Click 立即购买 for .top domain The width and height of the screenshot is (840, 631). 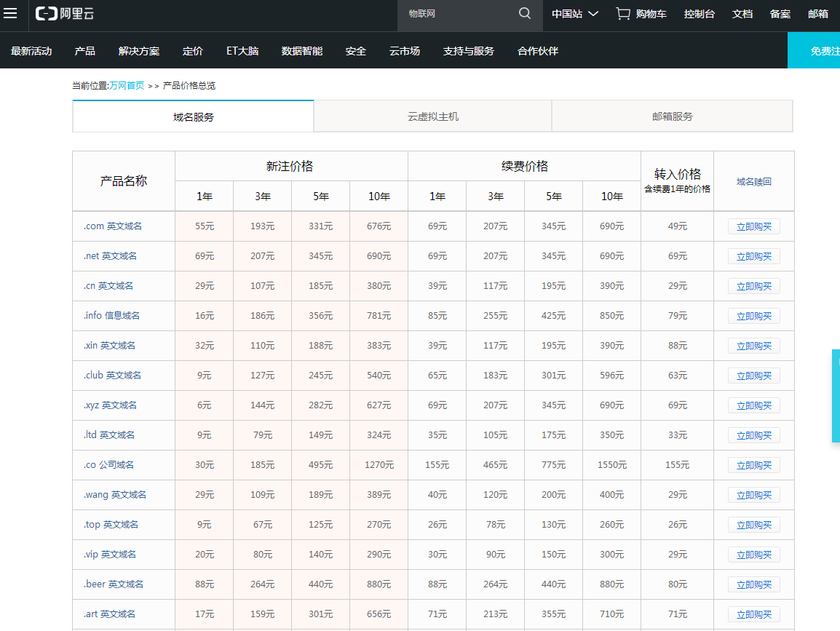click(x=754, y=525)
